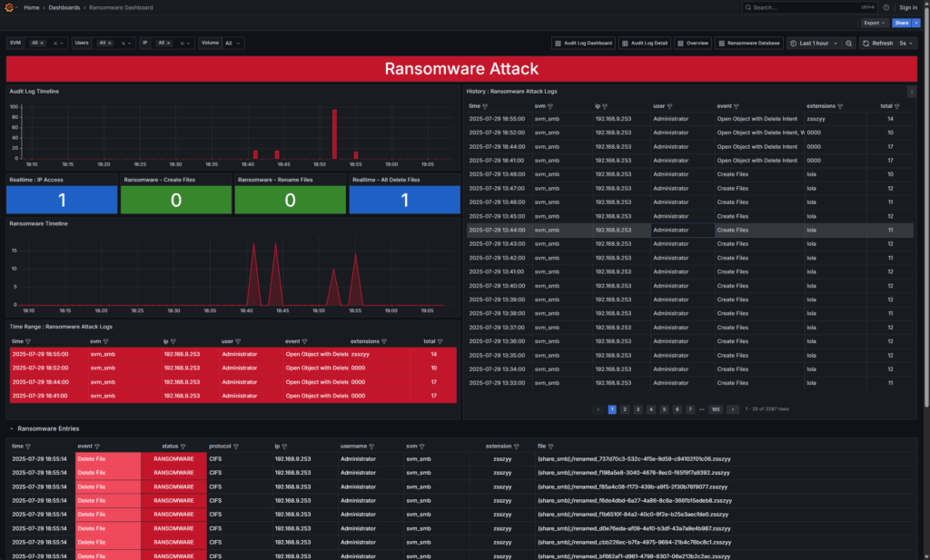Select the 2025-07-29 13:44:00 History row
This screenshot has height=560, width=930.
690,231
